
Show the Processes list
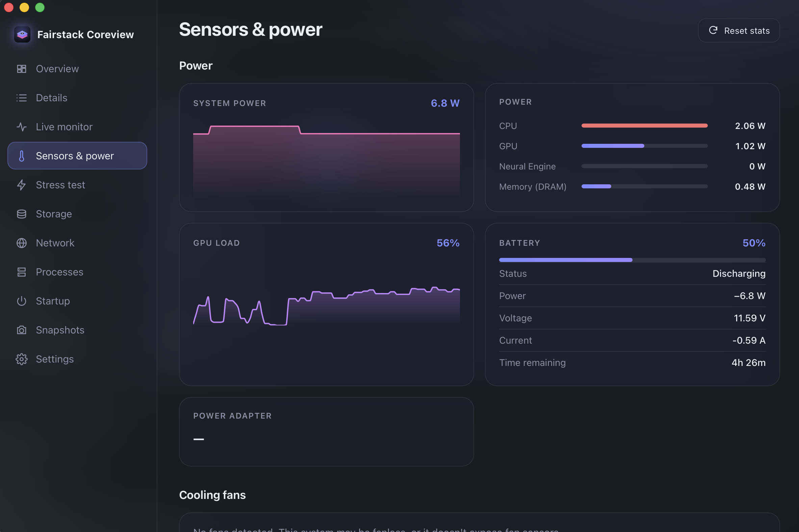click(77, 272)
